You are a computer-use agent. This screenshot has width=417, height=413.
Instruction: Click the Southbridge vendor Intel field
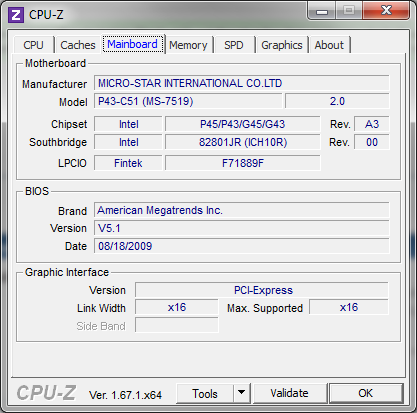pyautogui.click(x=128, y=142)
